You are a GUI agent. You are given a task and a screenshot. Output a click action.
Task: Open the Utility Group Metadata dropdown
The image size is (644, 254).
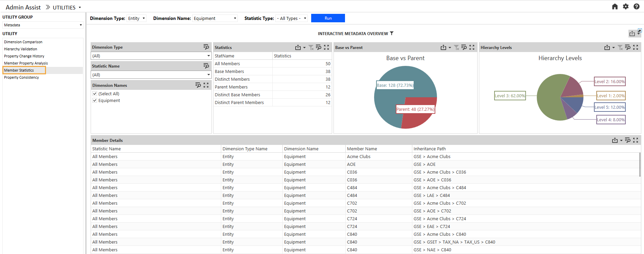pos(43,25)
